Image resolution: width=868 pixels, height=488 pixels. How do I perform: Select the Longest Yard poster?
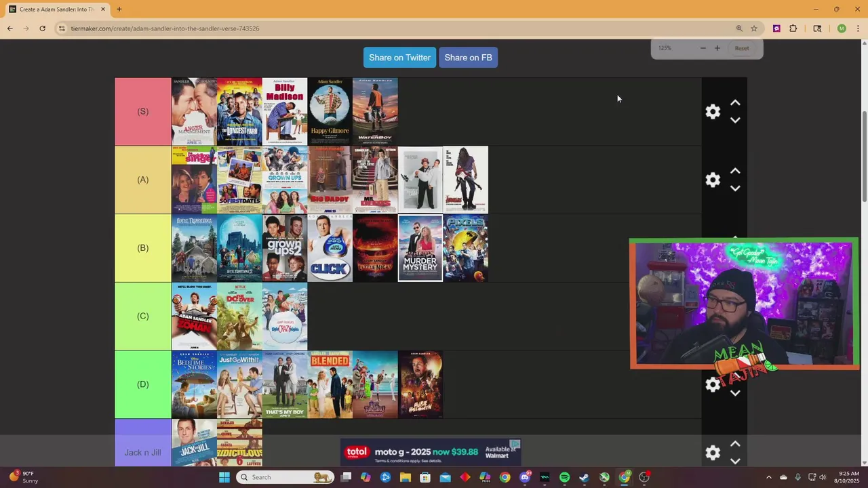(x=239, y=112)
